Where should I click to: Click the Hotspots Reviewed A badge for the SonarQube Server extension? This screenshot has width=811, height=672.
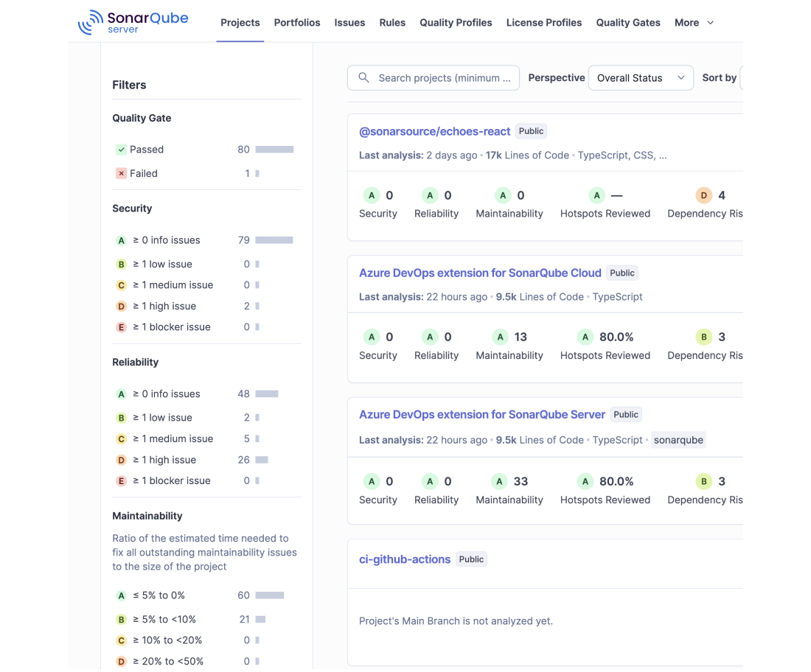tap(585, 482)
